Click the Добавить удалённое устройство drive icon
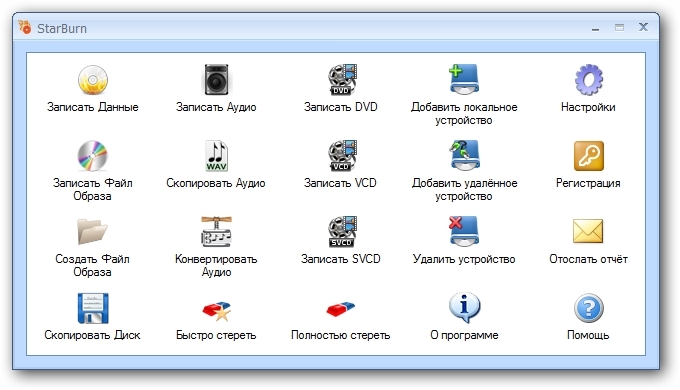 click(464, 155)
